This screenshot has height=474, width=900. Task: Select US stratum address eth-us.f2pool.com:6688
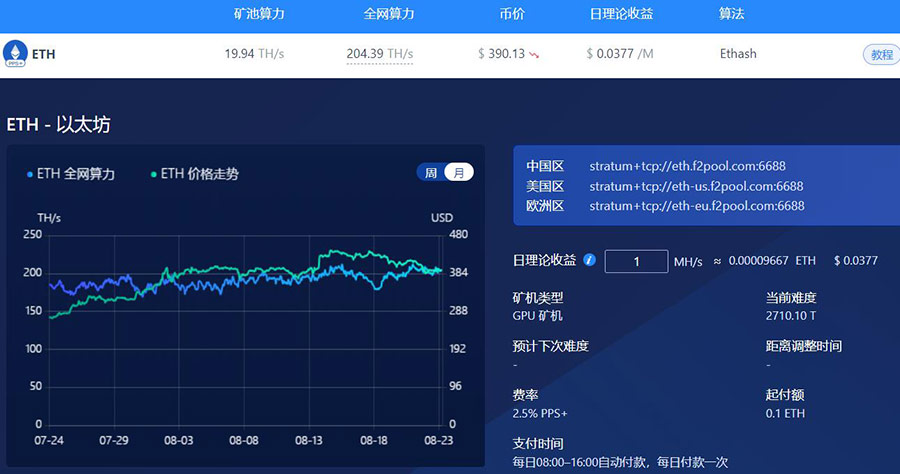pyautogui.click(x=696, y=187)
